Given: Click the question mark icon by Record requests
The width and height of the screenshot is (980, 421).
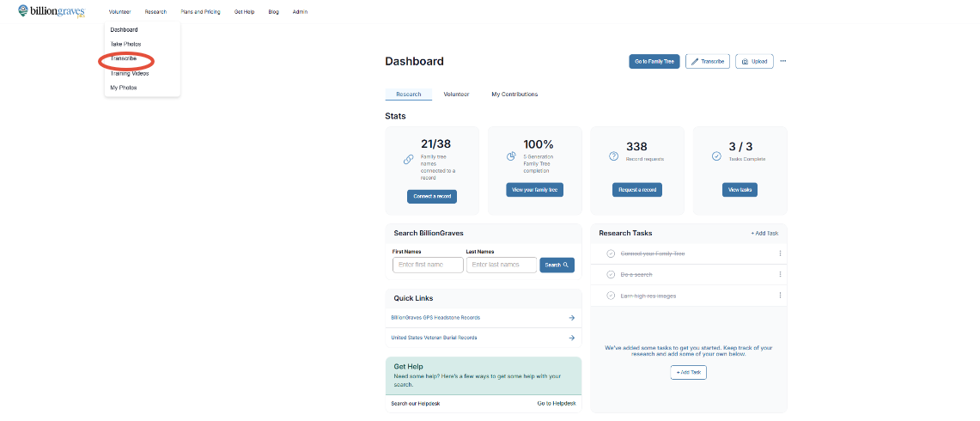Looking at the screenshot, I should tap(614, 156).
